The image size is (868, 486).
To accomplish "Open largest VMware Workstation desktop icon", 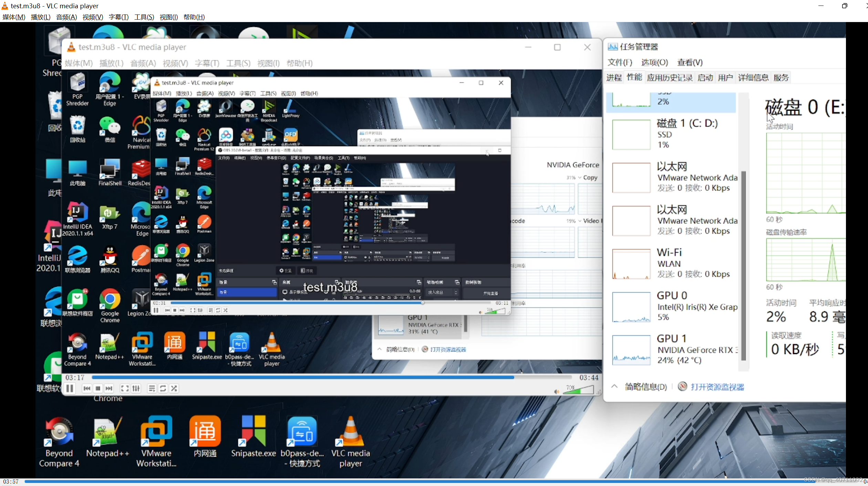I will (x=156, y=442).
